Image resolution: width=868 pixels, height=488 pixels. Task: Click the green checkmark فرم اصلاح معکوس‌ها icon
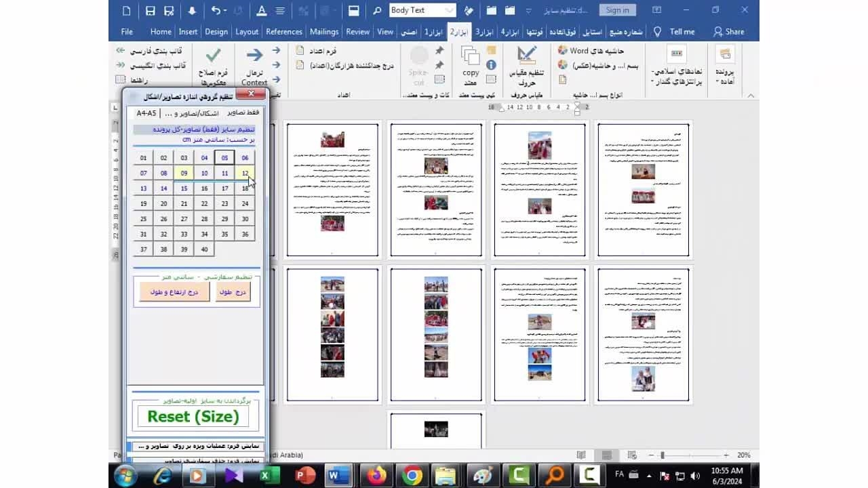click(213, 56)
